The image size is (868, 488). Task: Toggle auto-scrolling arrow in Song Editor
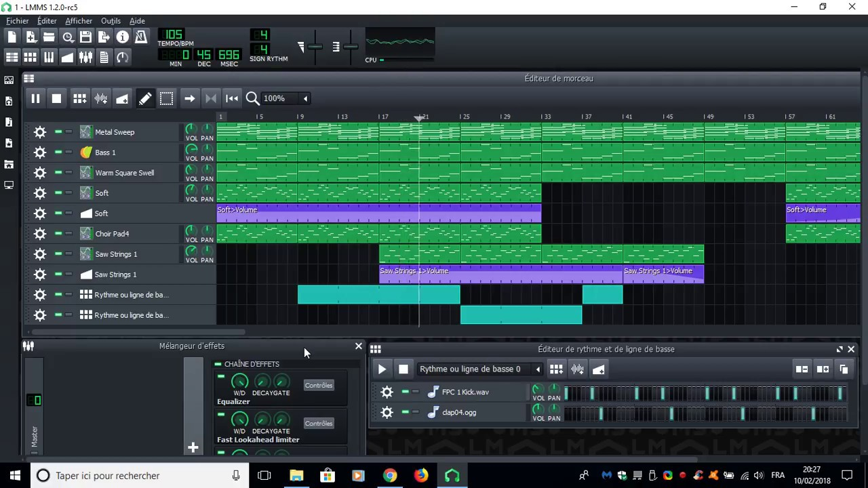(x=190, y=99)
